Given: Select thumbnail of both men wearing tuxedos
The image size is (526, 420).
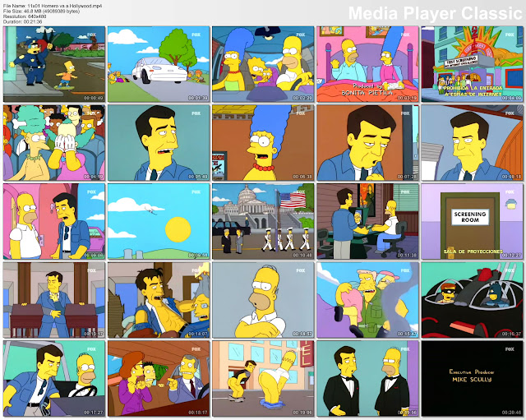Looking at the screenshot, I should coord(367,378).
